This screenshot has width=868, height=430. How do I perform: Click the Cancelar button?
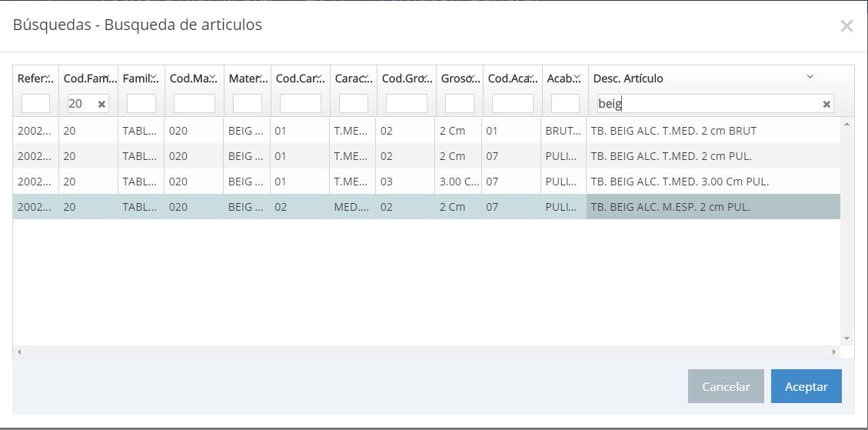(x=726, y=386)
